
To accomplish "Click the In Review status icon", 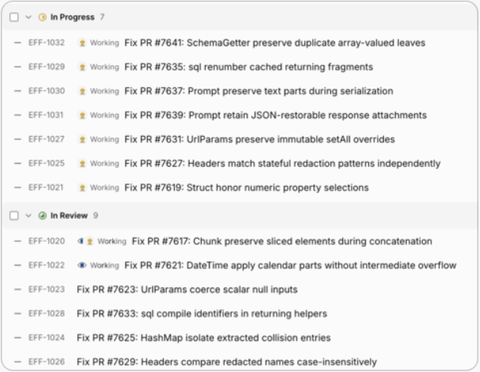I will (42, 216).
